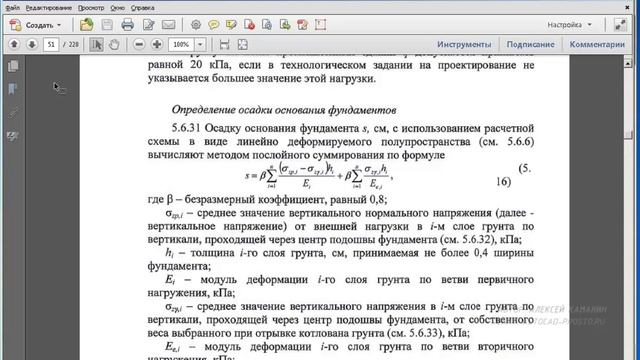Open the Инструменты pane
The width and height of the screenshot is (640, 360).
[x=464, y=44]
